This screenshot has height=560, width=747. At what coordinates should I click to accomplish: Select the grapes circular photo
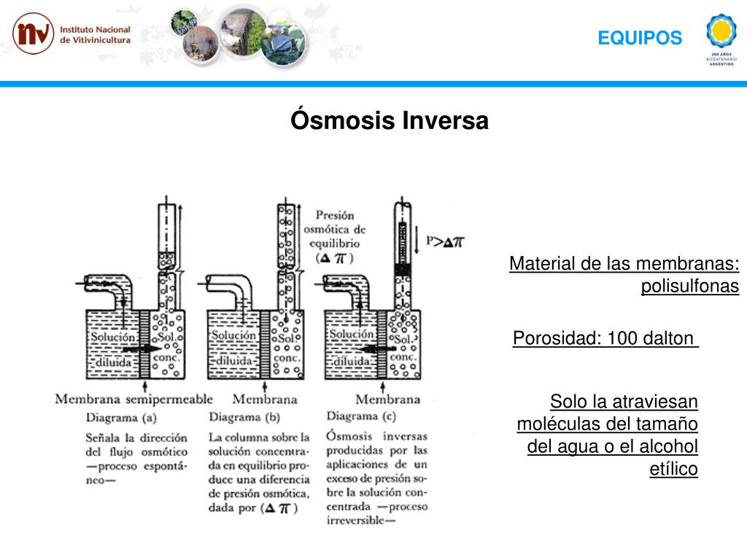click(184, 23)
